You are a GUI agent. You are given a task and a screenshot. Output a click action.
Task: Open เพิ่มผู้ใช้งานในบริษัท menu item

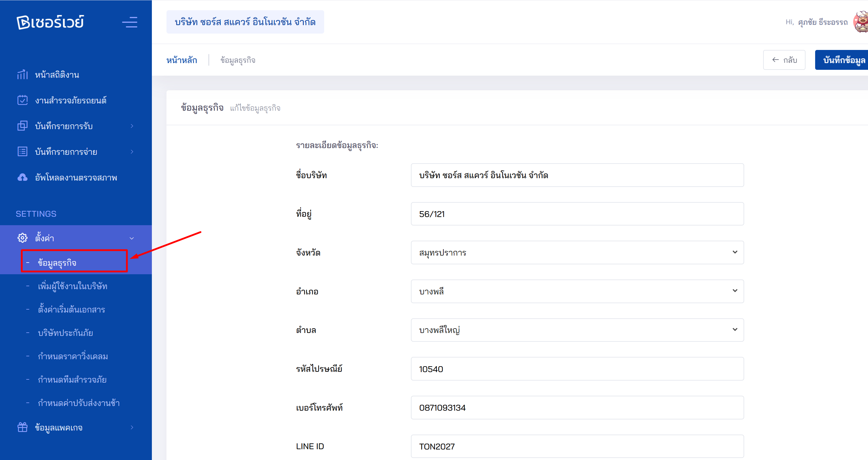pos(72,286)
